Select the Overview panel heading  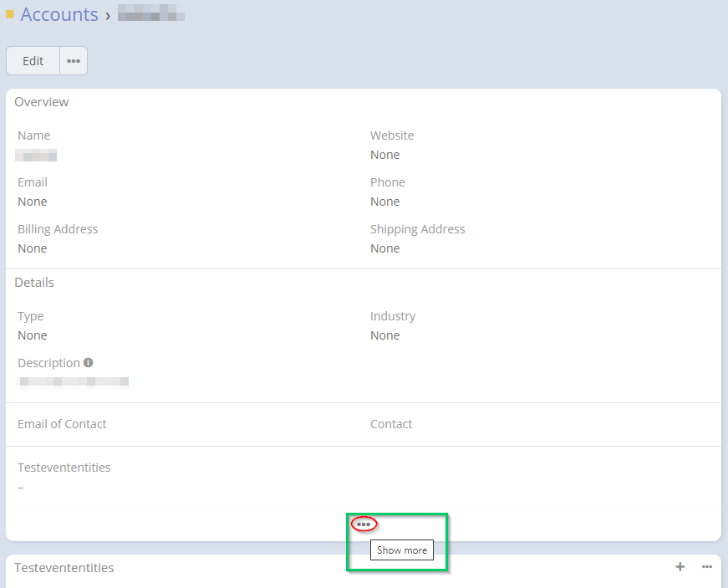[42, 102]
